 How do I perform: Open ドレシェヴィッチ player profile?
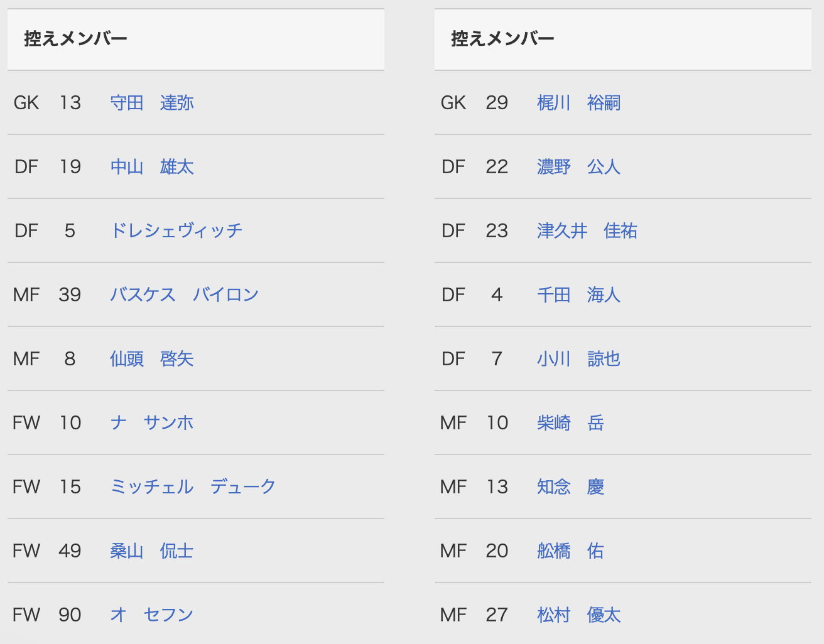pyautogui.click(x=176, y=231)
